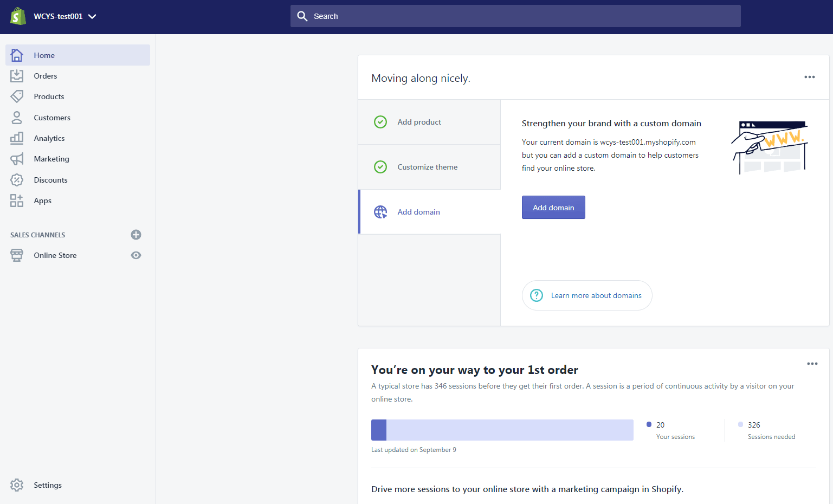Open Products in sidebar
The height and width of the screenshot is (504, 833).
[x=49, y=96]
